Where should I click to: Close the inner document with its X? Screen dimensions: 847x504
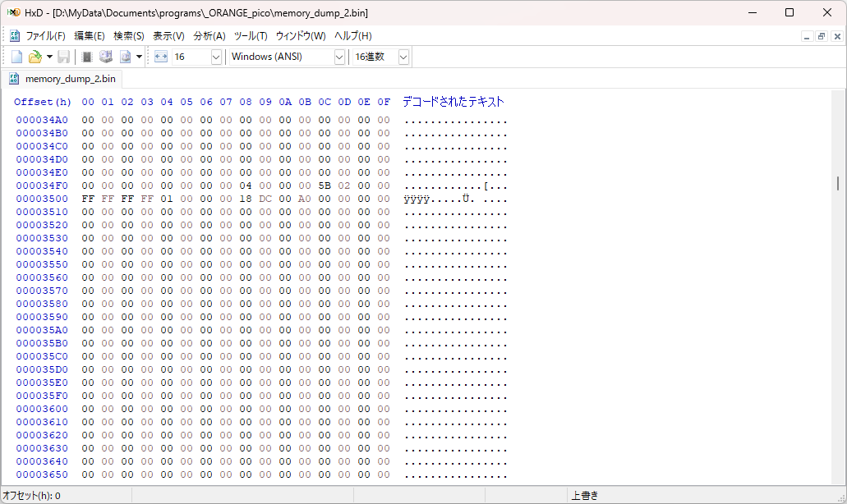coord(837,37)
